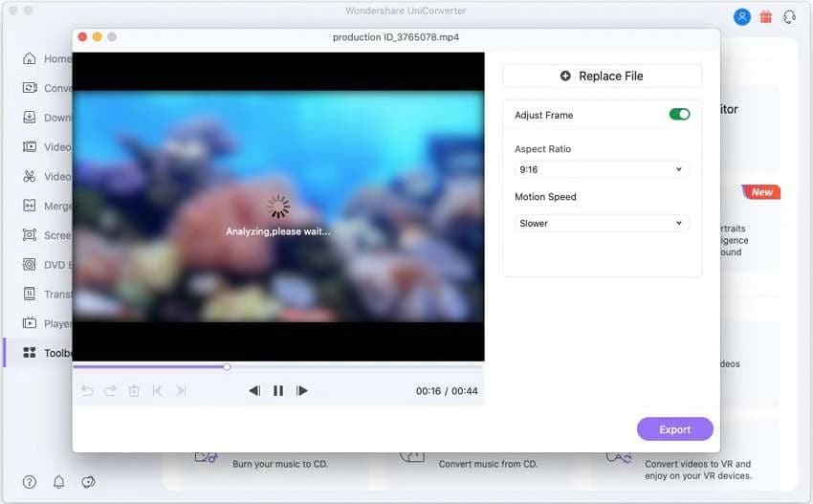Open the Aspect Ratio 9:16 dropdown
Viewport: 813px width, 504px height.
tap(602, 169)
